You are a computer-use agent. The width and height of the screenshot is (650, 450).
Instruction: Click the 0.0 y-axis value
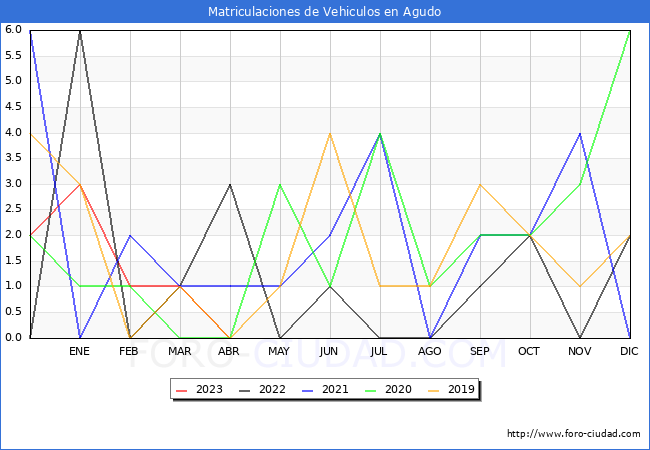(x=13, y=338)
